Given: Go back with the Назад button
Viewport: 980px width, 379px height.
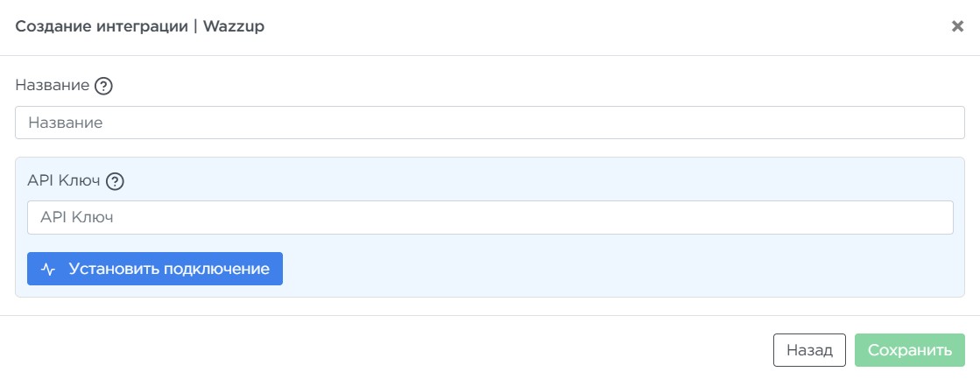Looking at the screenshot, I should [x=808, y=350].
